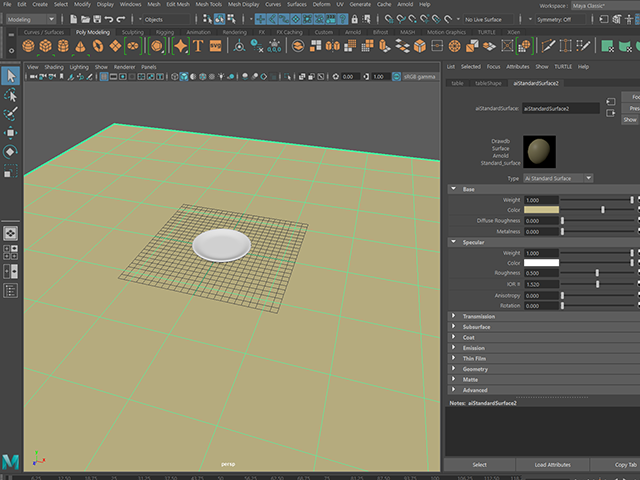Click the Open Scene folder icon

pyautogui.click(x=85, y=19)
